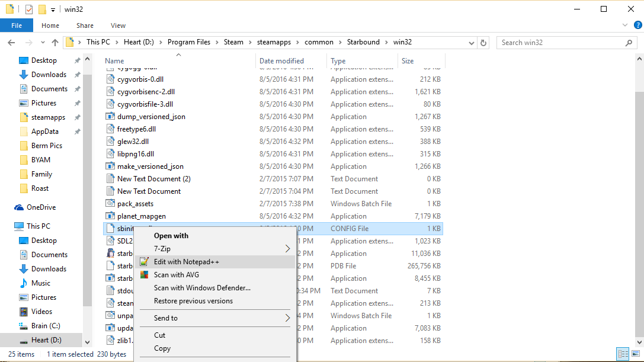
Task: Choose Scan with AVG
Action: [215, 275]
